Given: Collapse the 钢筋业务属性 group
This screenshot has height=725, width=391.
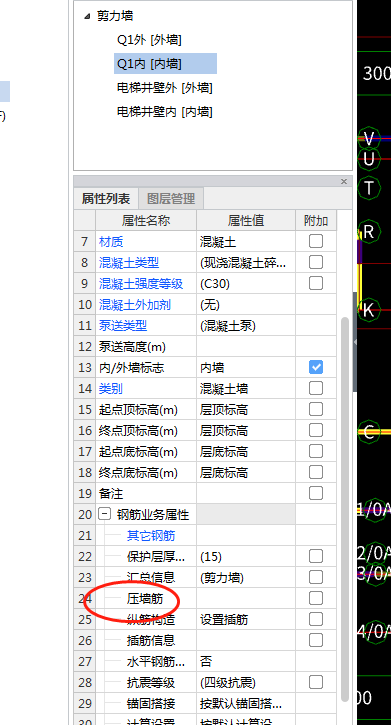Looking at the screenshot, I should pos(104,514).
